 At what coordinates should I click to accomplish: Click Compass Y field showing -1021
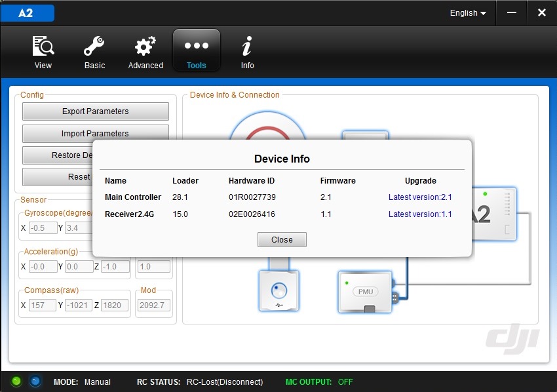point(79,305)
